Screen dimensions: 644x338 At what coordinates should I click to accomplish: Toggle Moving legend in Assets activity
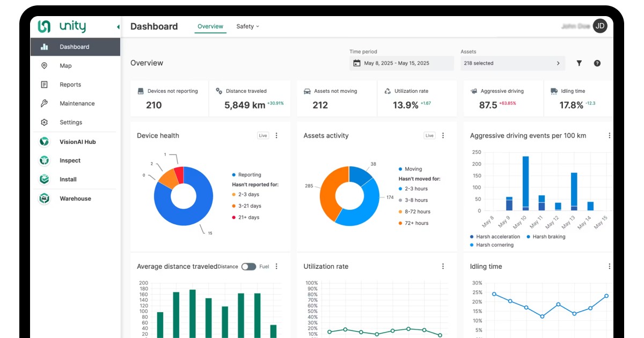click(411, 169)
